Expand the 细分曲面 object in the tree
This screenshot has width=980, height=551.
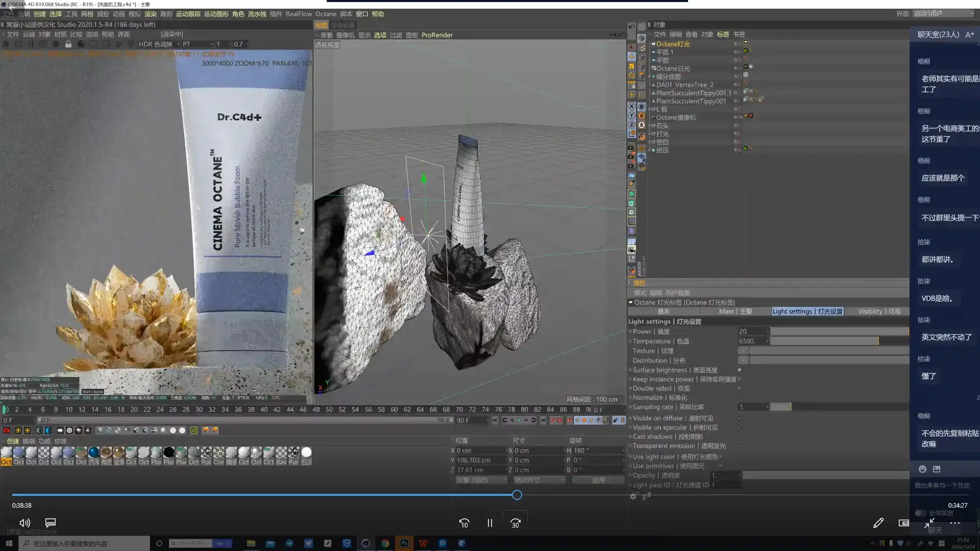650,77
